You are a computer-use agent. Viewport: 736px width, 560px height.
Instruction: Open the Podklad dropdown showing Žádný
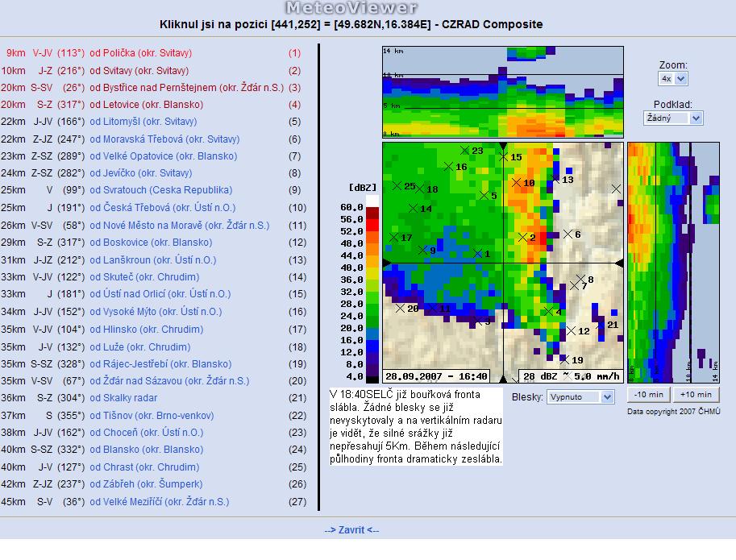[673, 118]
